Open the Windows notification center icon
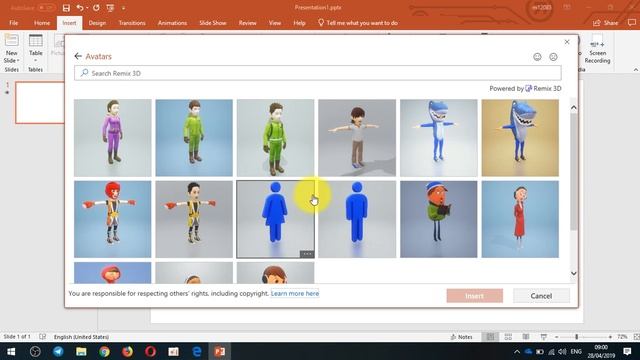 (627, 351)
